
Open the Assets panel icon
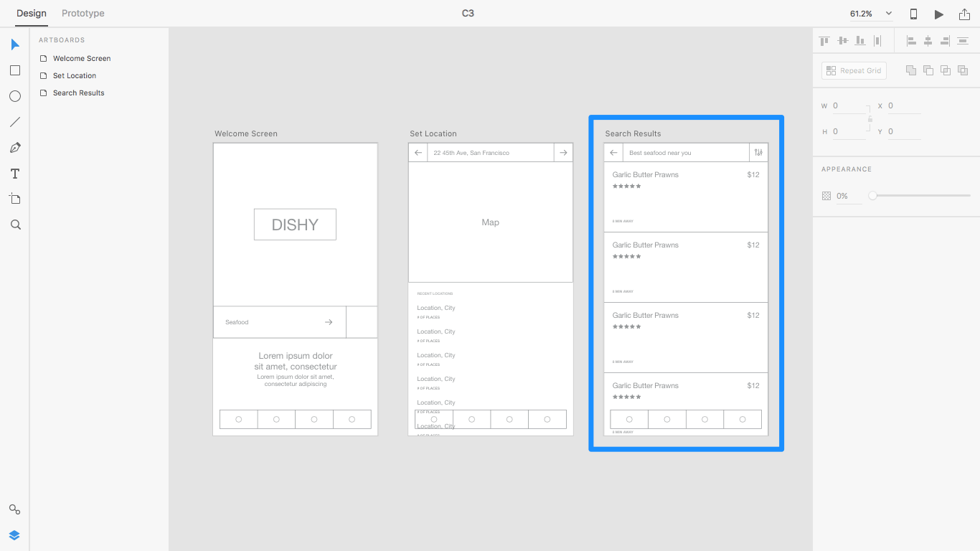pyautogui.click(x=14, y=509)
